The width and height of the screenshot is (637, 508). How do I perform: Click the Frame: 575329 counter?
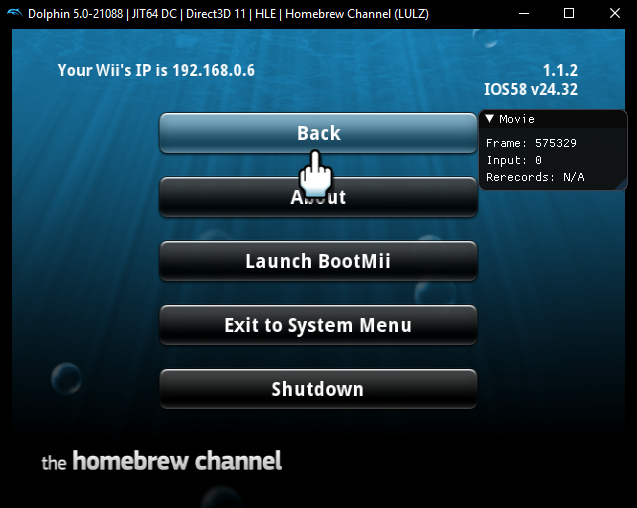point(531,143)
